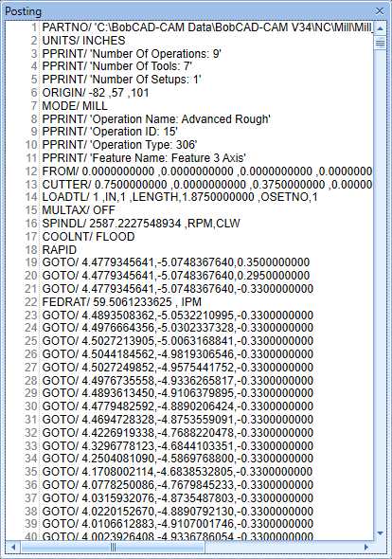Click the vertical scrollbar up arrow
Screen dimensions: 392x559
380,28
